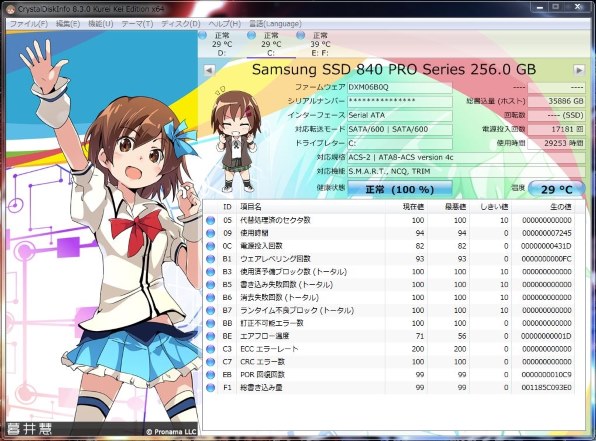The width and height of the screenshot is (596, 441).
Task: Click the status icon for attribute B5
Action: pos(210,285)
